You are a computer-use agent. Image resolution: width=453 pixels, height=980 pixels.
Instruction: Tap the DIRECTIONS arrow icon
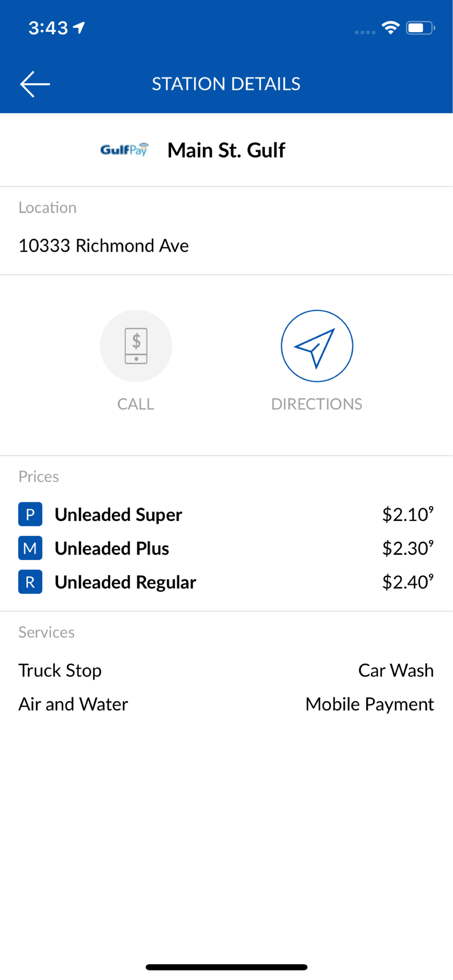(317, 346)
